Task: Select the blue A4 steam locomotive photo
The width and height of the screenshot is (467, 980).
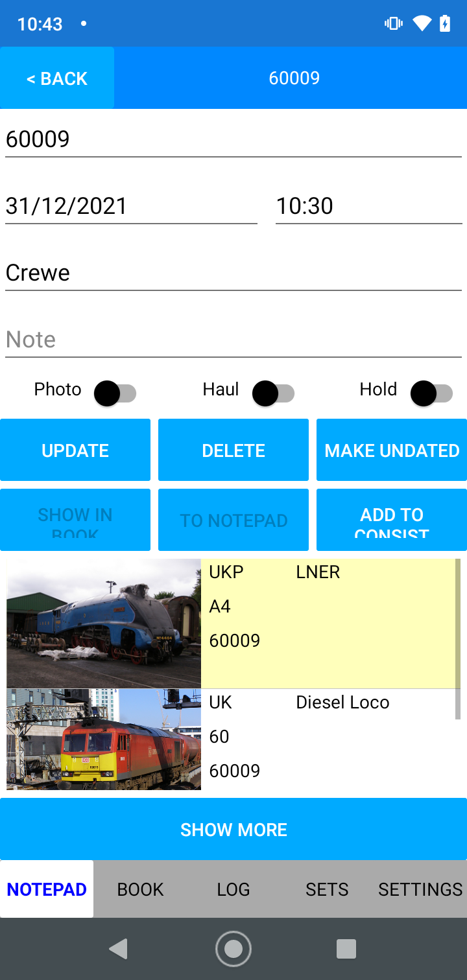Action: pos(104,623)
